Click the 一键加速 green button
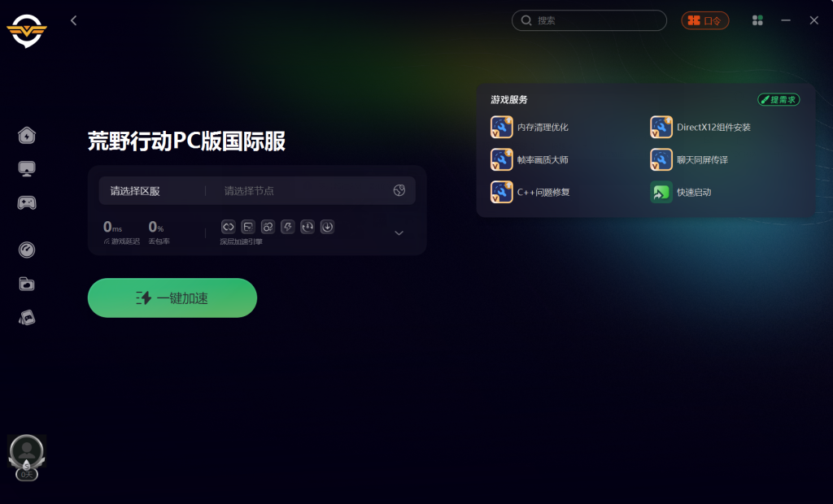 [172, 298]
